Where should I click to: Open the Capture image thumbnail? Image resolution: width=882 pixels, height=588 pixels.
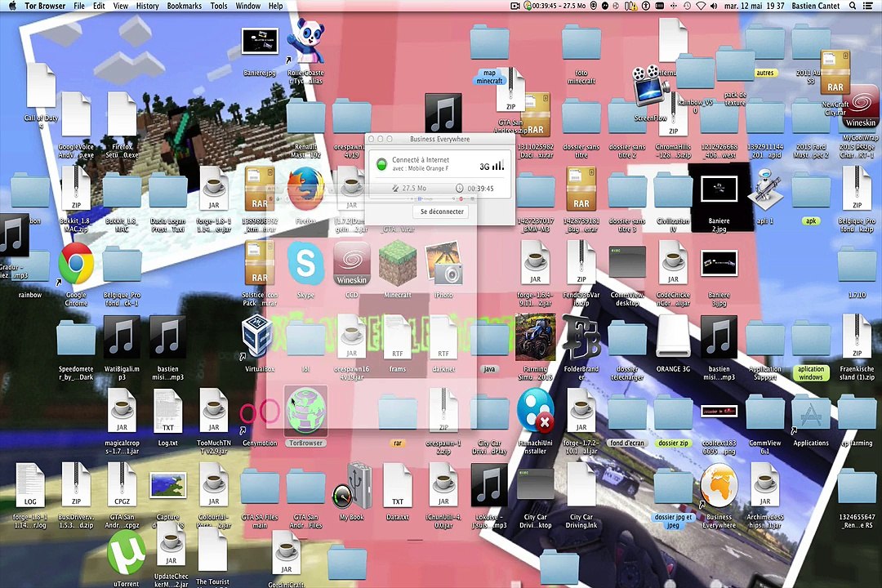[x=167, y=486]
